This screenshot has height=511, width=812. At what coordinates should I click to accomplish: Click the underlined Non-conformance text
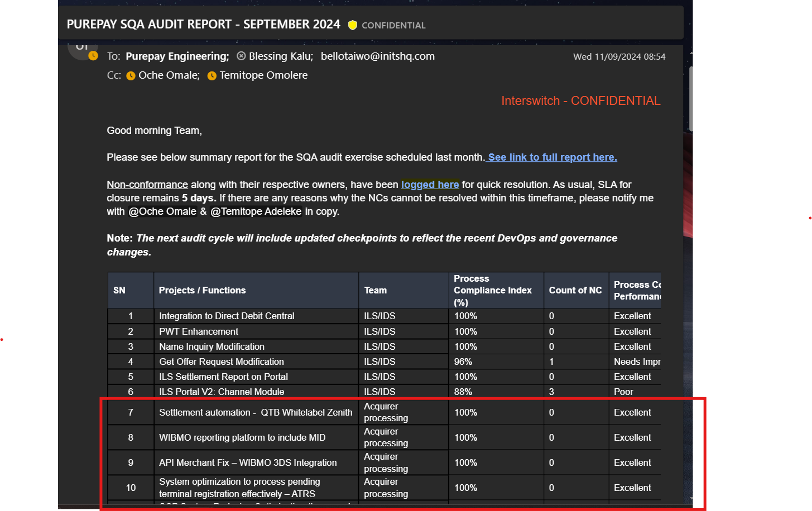click(147, 185)
